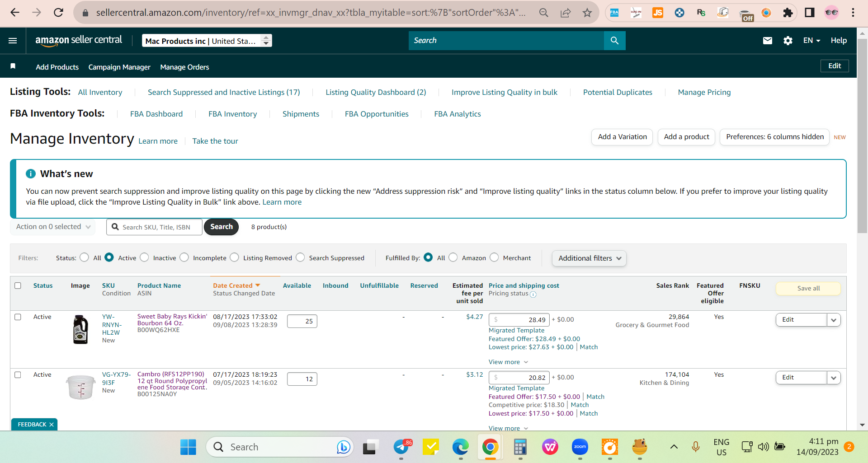Open Edit dropdown arrow for Sweet Baby Rays
Screen dimensions: 868x463
(x=834, y=320)
